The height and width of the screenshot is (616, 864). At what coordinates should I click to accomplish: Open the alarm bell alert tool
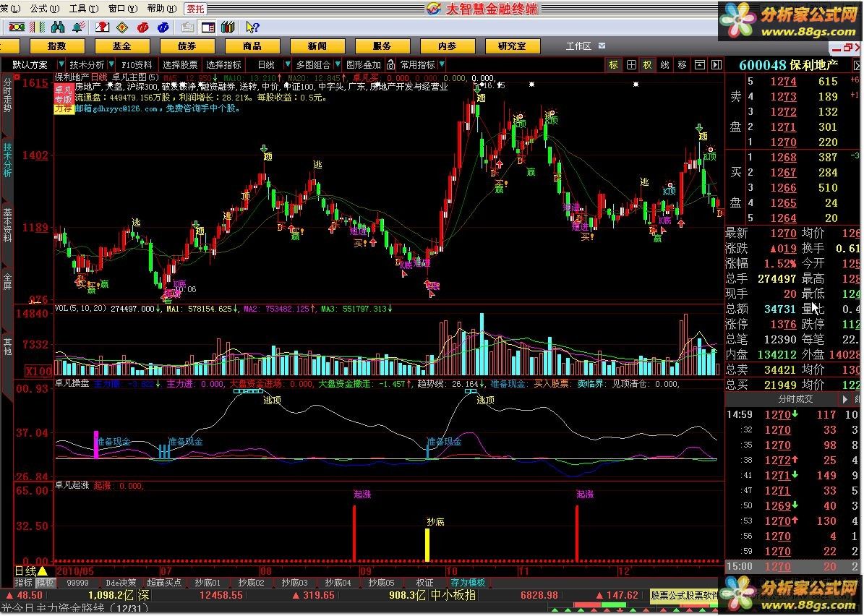pos(77,27)
